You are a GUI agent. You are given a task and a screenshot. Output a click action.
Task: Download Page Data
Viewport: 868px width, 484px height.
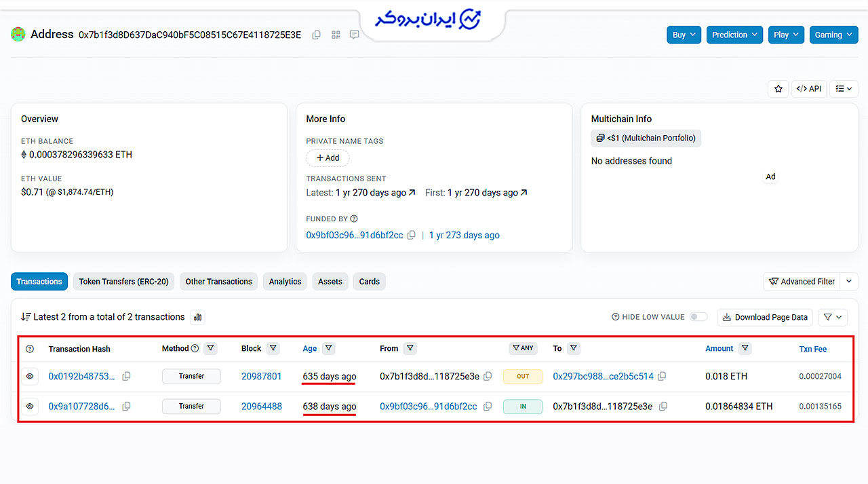pyautogui.click(x=765, y=317)
